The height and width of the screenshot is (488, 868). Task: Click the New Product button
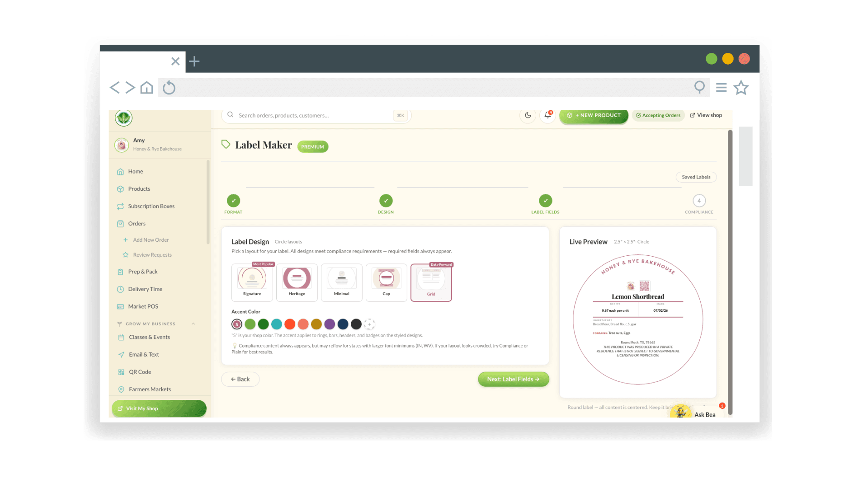(594, 116)
